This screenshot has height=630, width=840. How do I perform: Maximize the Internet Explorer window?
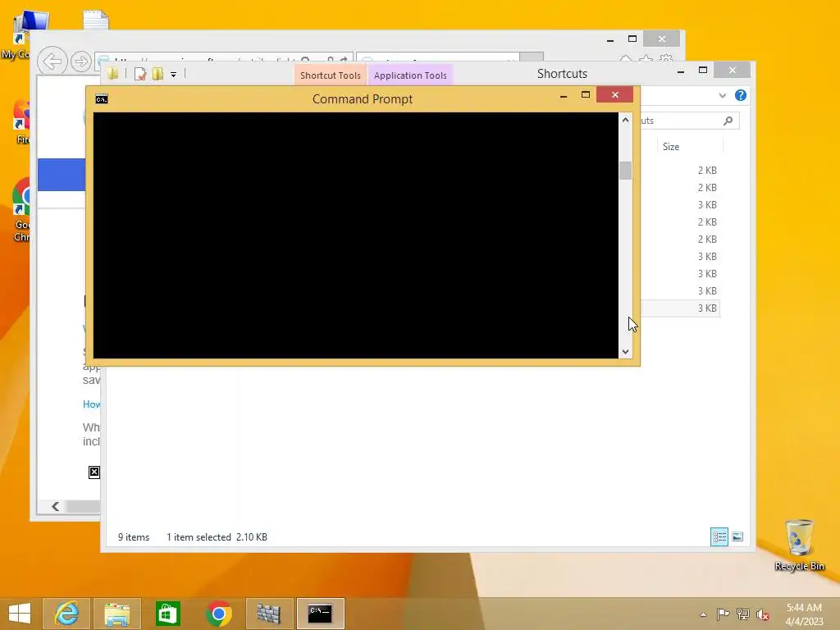click(x=632, y=39)
